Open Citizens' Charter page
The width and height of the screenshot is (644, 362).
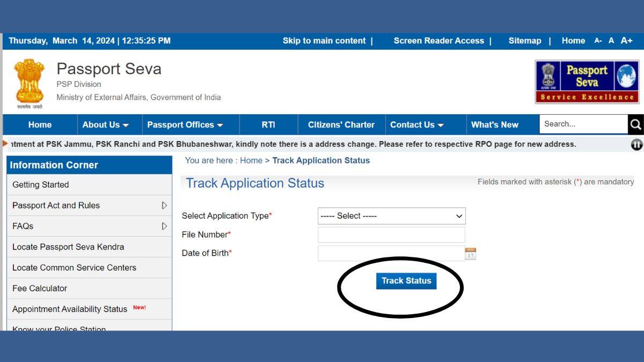341,124
